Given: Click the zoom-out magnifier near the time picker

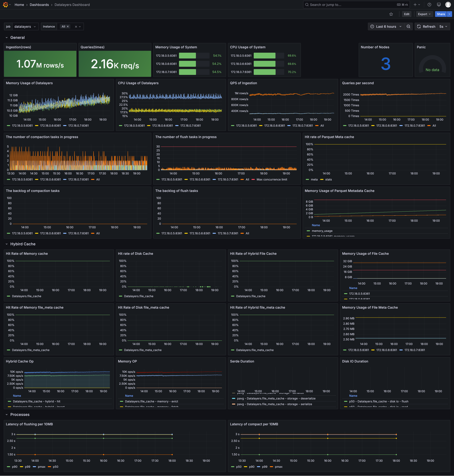Looking at the screenshot, I should pyautogui.click(x=408, y=26).
